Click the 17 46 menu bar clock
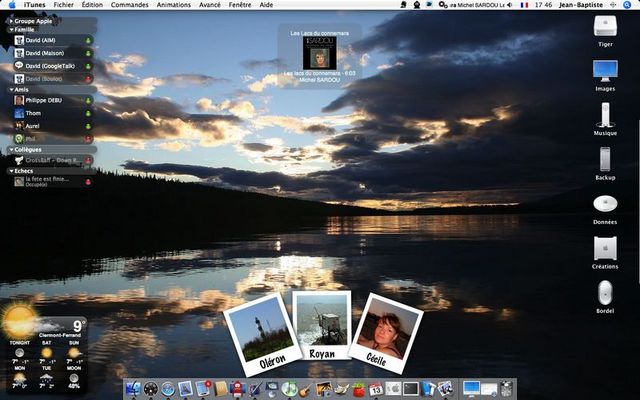The image size is (640, 400). click(x=543, y=5)
